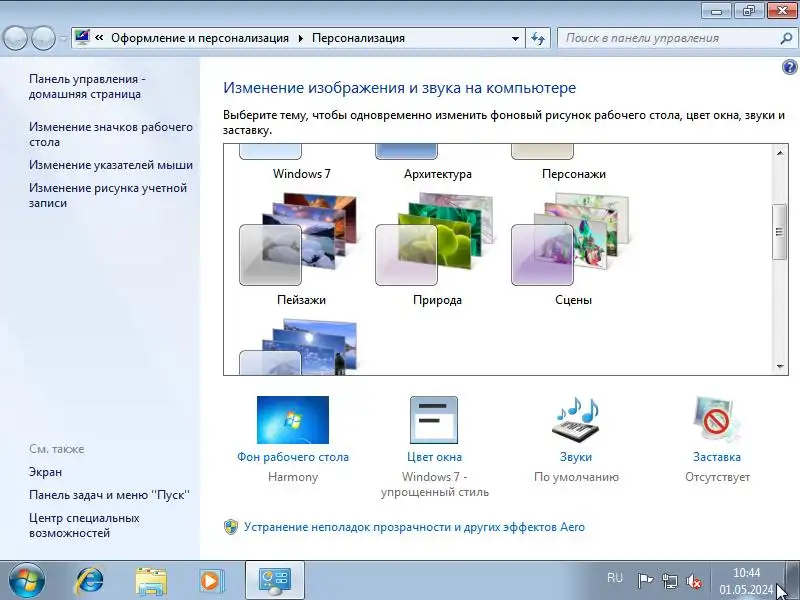Screen dimensions: 800x600
Task: Open Windows Explorer folder on taskbar
Action: pos(151,581)
